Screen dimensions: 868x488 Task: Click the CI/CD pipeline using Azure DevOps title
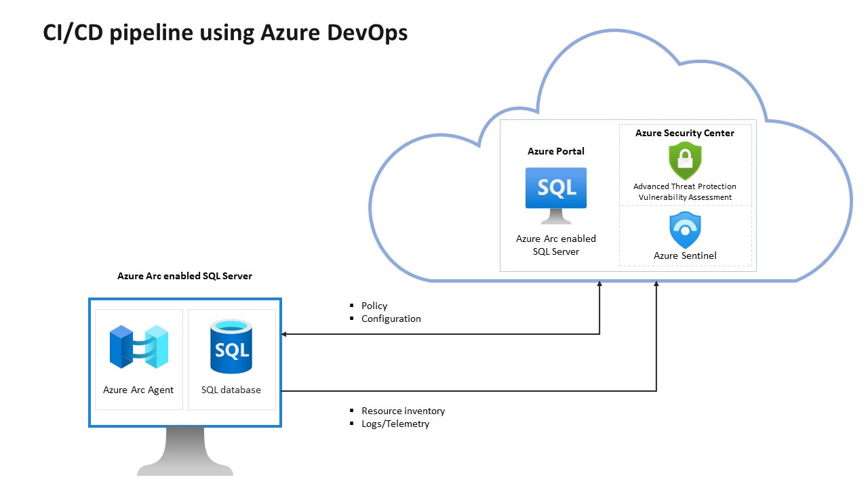(224, 32)
